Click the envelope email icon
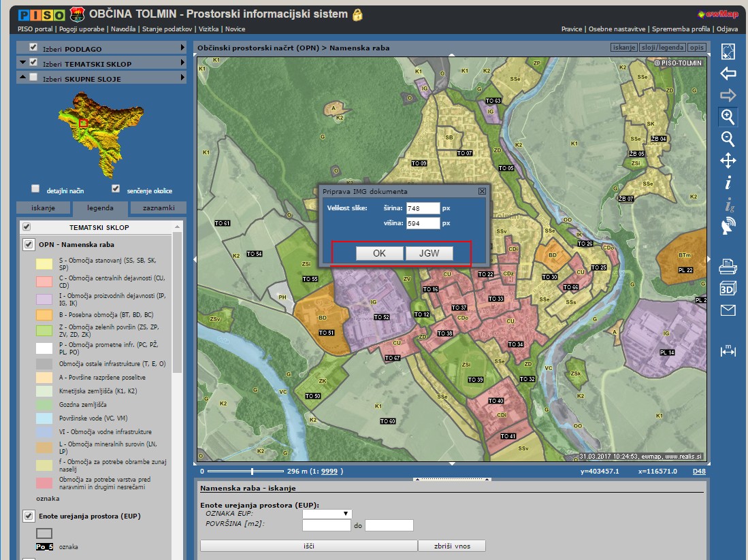The image size is (748, 560). pos(728,311)
